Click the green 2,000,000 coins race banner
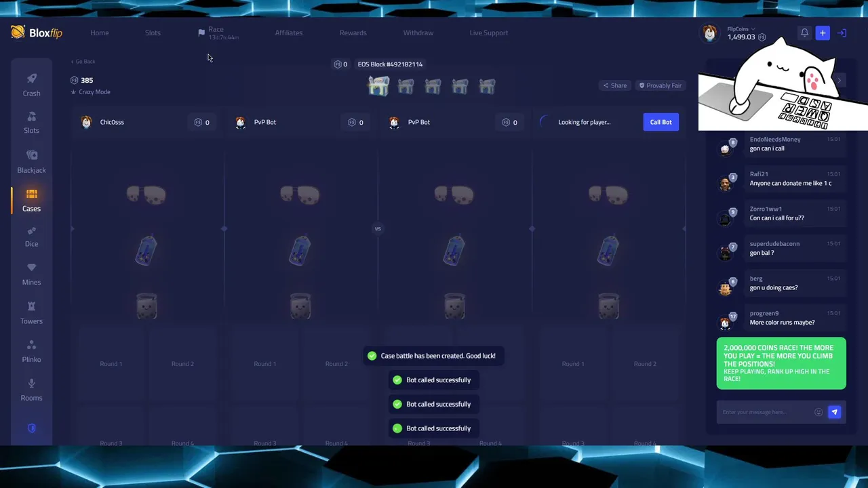 (781, 363)
